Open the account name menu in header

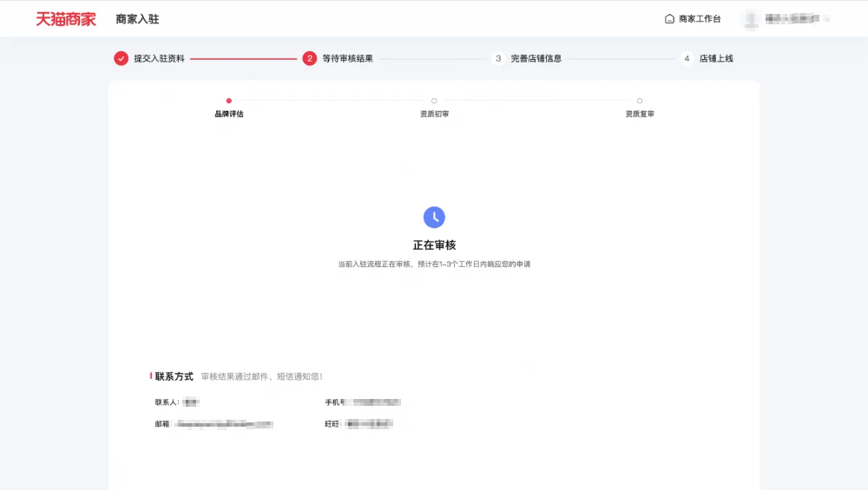[796, 18]
